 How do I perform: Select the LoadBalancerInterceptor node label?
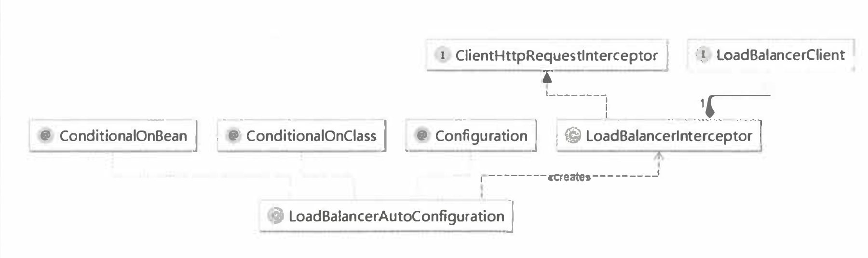coord(668,136)
